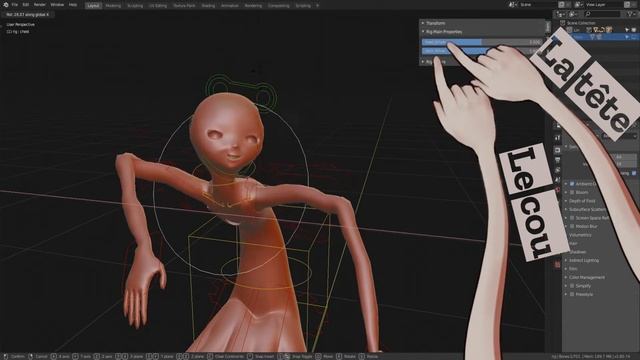Viewport: 640px width, 360px height.
Task: Click the sidebar vertical Item tab
Action: click(x=548, y=27)
